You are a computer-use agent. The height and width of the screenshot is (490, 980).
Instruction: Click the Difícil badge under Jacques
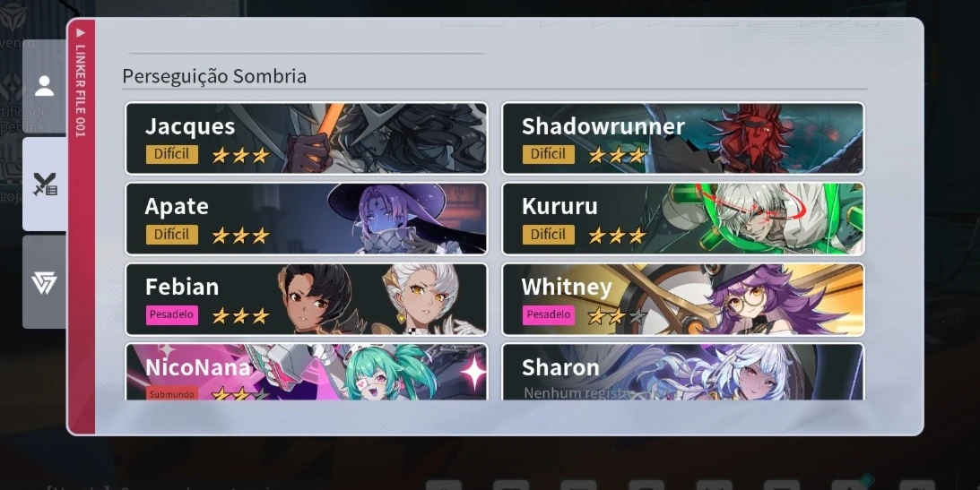tap(172, 154)
